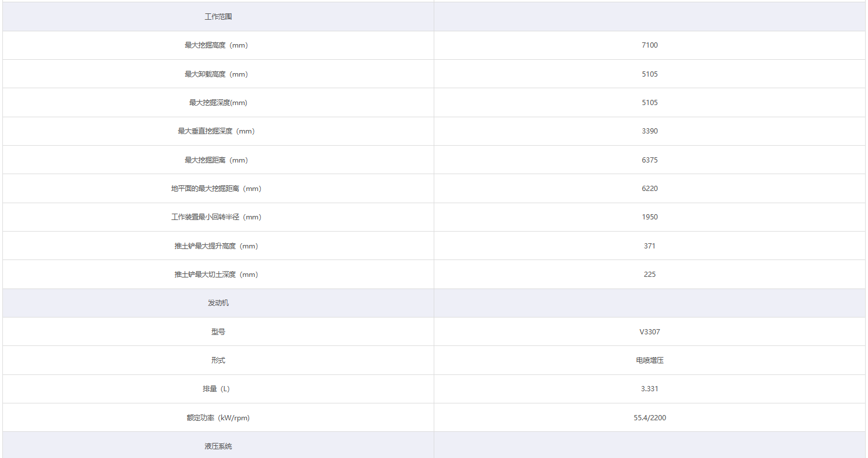Select the 工作装置最小回转半径 (mm) label

point(216,217)
